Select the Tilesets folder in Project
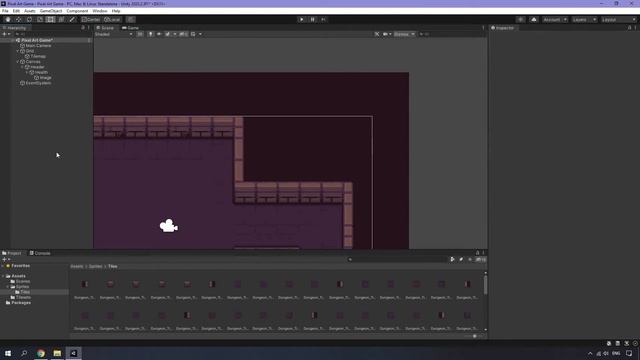 (23, 298)
